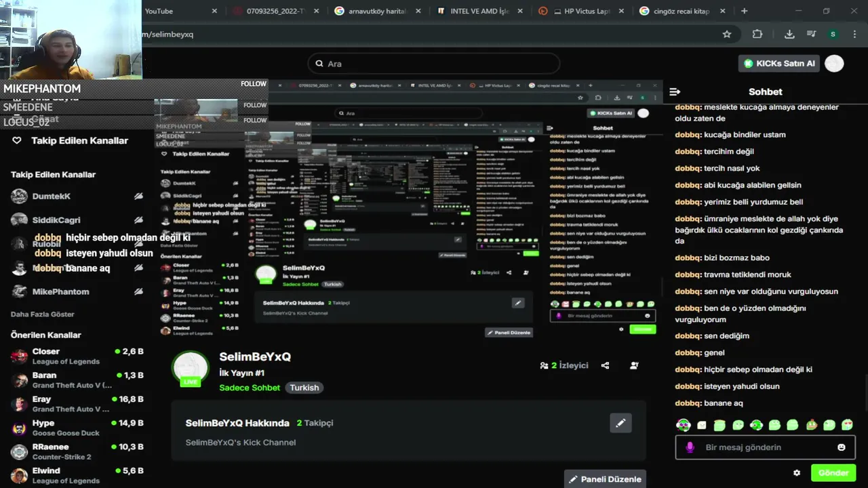
Task: Click the 2 İzleyici viewer count
Action: click(564, 365)
